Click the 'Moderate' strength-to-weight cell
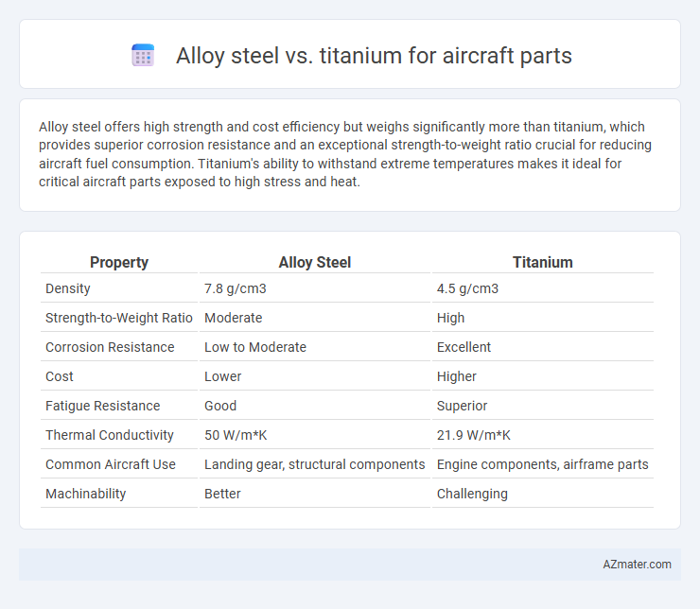The width and height of the screenshot is (700, 609). pos(233,318)
